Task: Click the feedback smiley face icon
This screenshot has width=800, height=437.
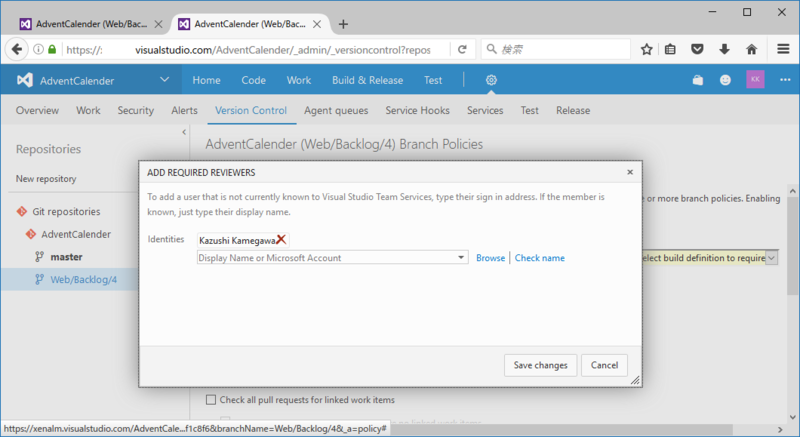Action: [x=725, y=80]
